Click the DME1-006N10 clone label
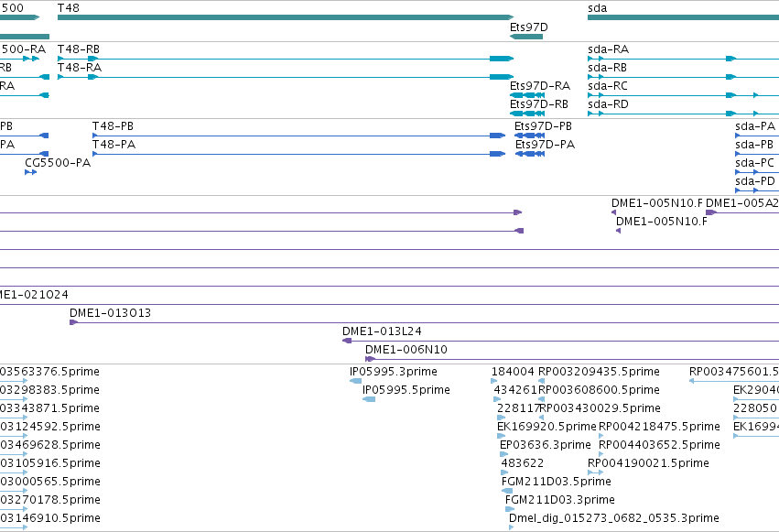This screenshot has width=779, height=532. coord(406,350)
